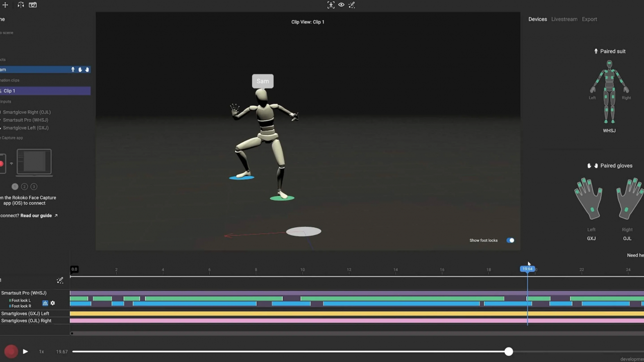Click the clip filters wand icon in timeline
Screen dimensions: 644x362
pos(60,280)
